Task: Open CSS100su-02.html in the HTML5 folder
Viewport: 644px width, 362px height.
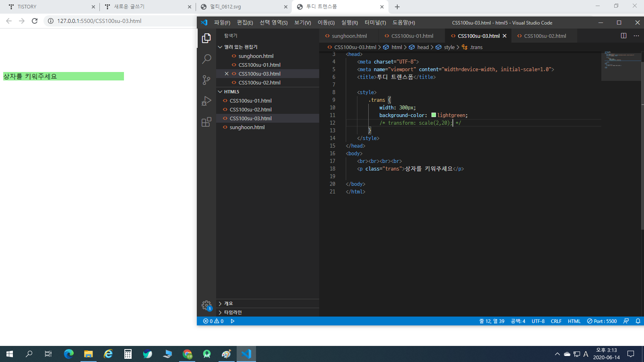Action: (268, 109)
